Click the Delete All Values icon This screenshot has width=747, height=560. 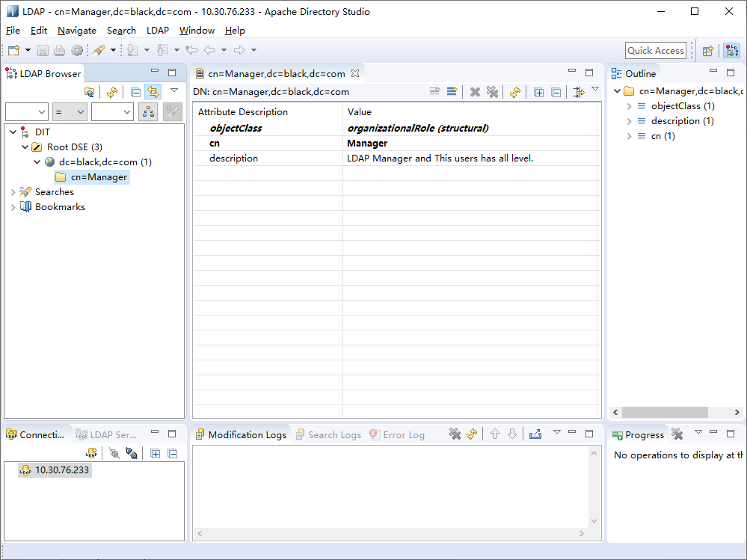492,92
